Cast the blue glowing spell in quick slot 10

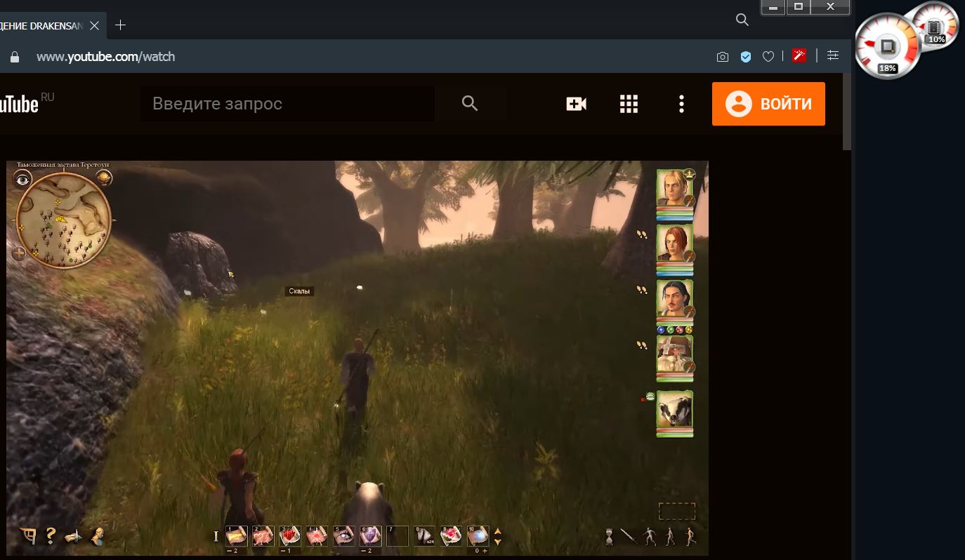click(x=478, y=535)
